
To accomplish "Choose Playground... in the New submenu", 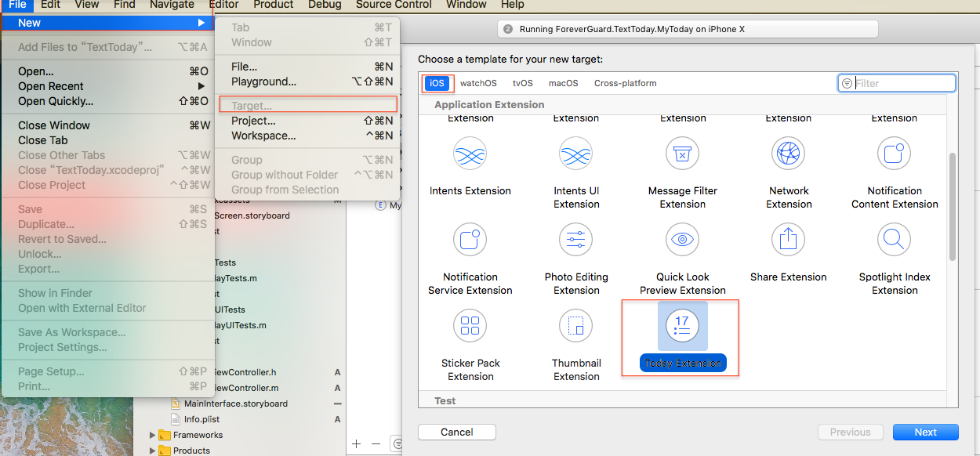I will 307,81.
